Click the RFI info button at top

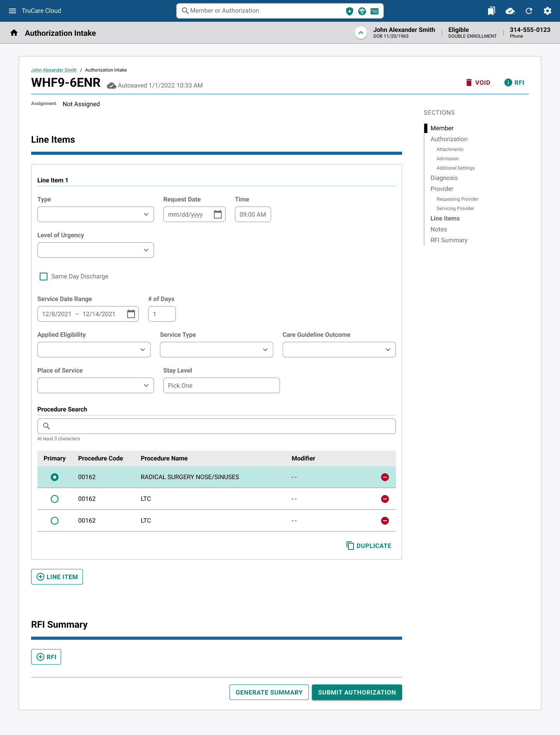[x=514, y=82]
